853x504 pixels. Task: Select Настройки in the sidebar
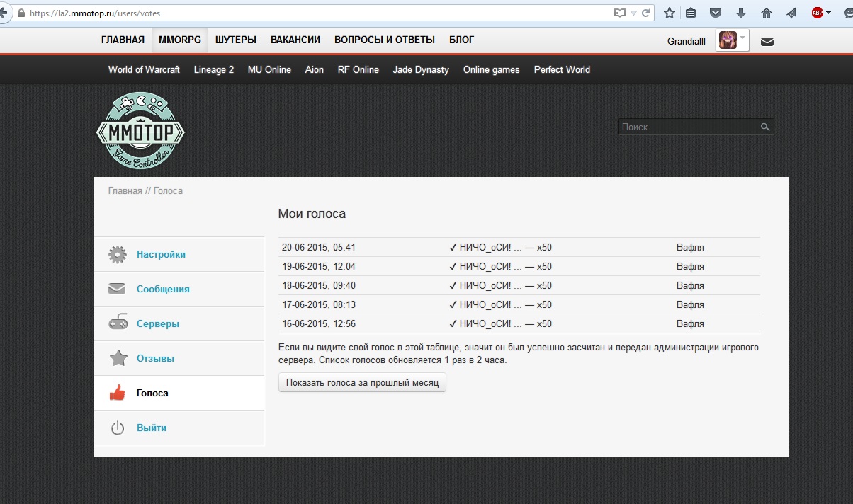161,254
